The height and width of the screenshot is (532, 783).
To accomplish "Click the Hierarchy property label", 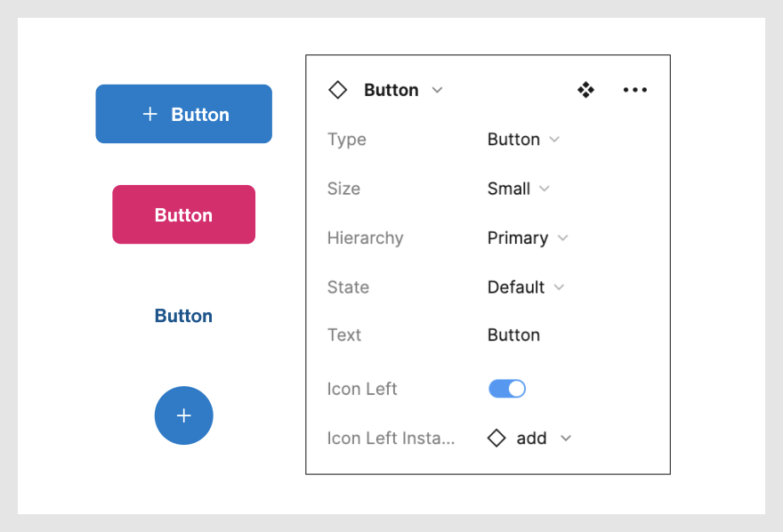I will click(365, 238).
